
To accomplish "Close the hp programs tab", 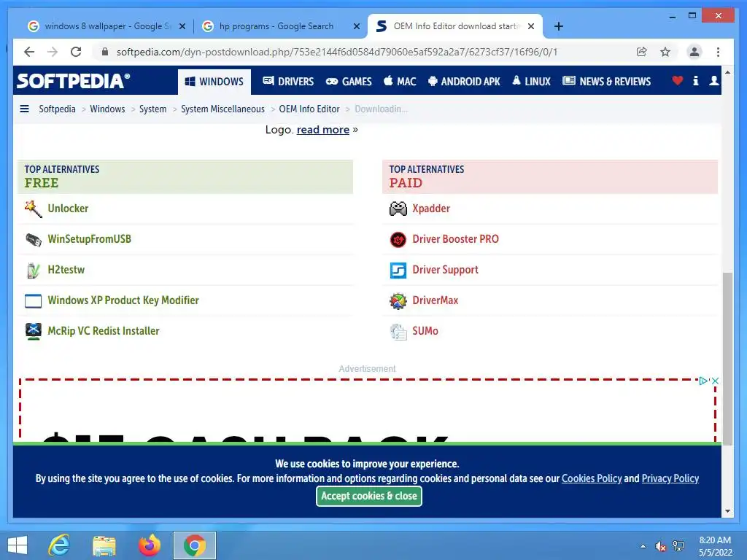I will click(356, 27).
